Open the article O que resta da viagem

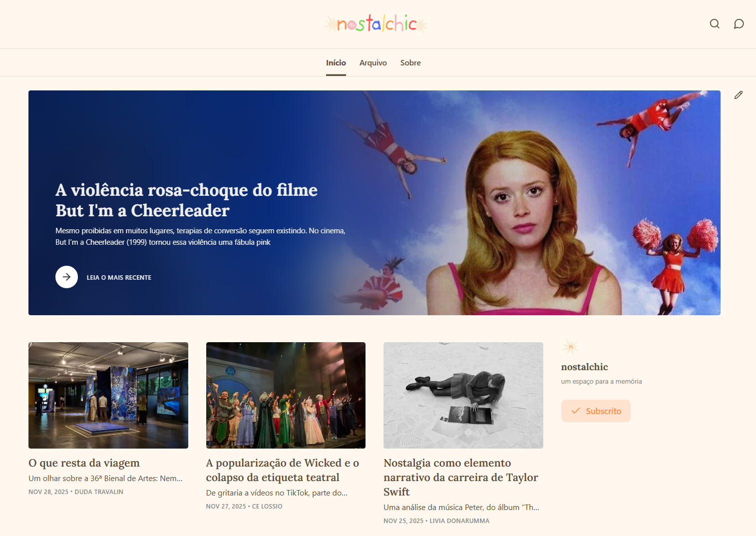pyautogui.click(x=84, y=463)
